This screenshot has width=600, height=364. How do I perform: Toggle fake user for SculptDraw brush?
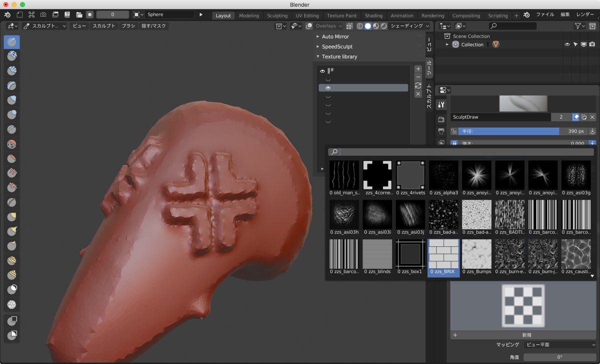coord(576,117)
